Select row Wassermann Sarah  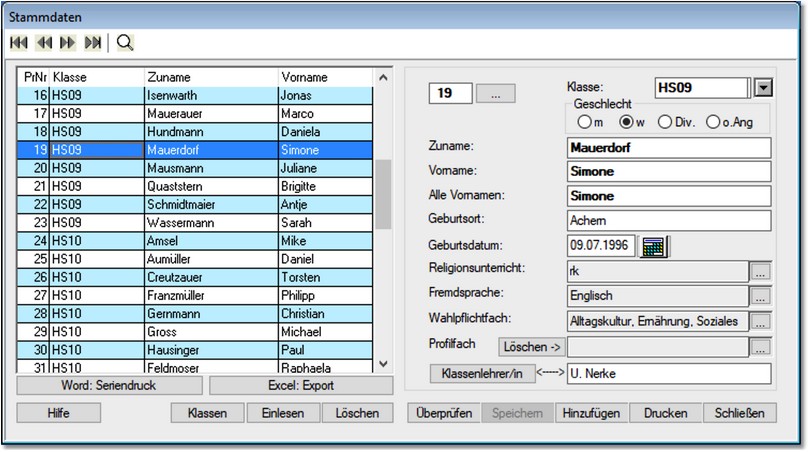click(195, 223)
